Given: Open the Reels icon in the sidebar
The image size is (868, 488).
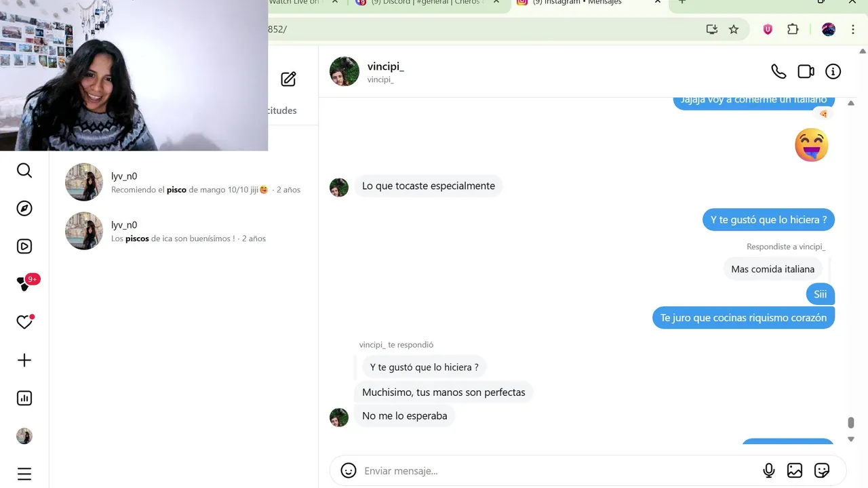Looking at the screenshot, I should [x=24, y=247].
